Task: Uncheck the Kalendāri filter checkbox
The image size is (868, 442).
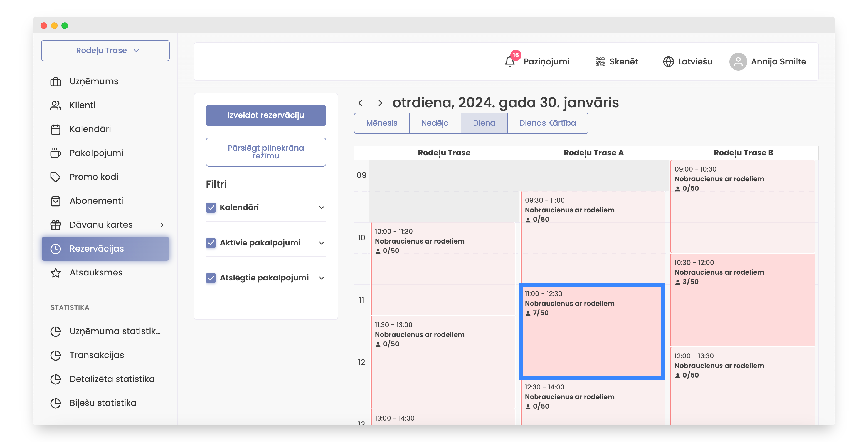Action: click(211, 208)
